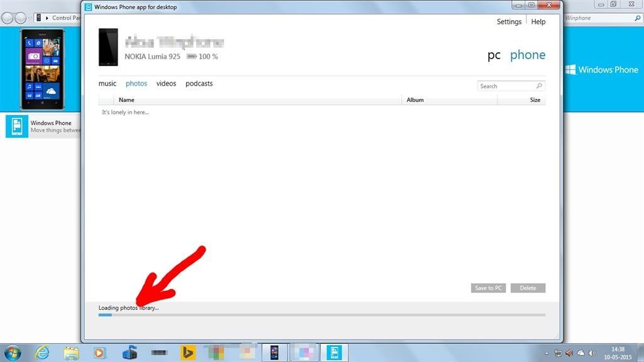Click the Nokia Lumia phone image
The height and width of the screenshot is (362, 644).
(x=108, y=47)
